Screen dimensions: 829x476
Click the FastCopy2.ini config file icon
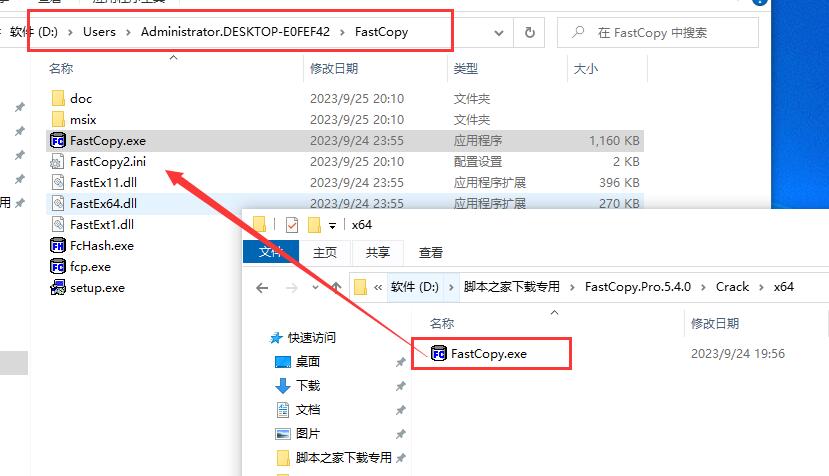[58, 162]
